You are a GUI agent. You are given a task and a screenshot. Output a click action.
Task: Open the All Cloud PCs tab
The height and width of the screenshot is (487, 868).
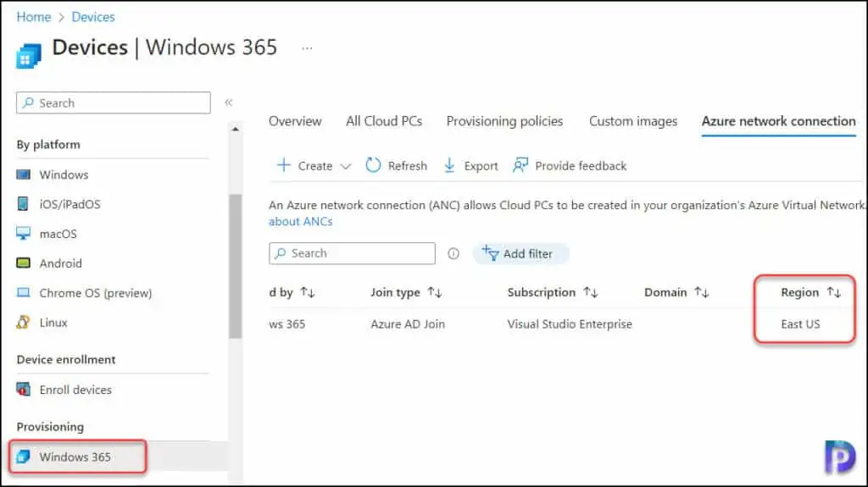coord(384,121)
